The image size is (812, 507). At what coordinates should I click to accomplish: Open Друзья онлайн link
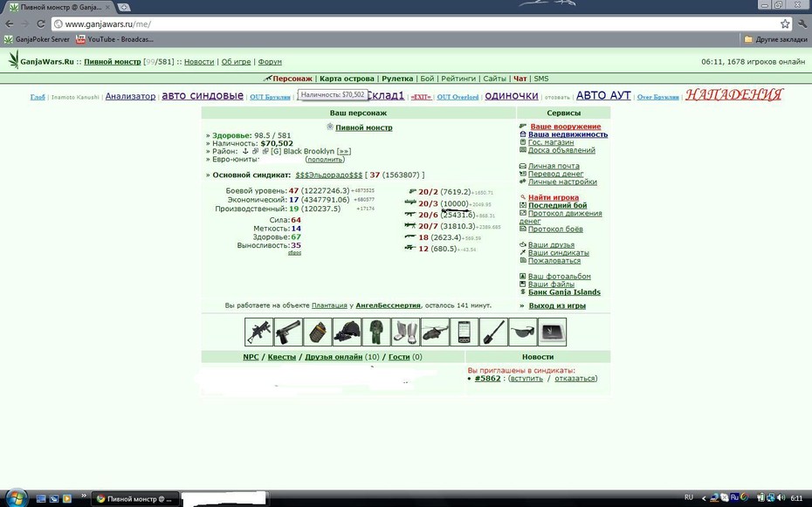[334, 357]
